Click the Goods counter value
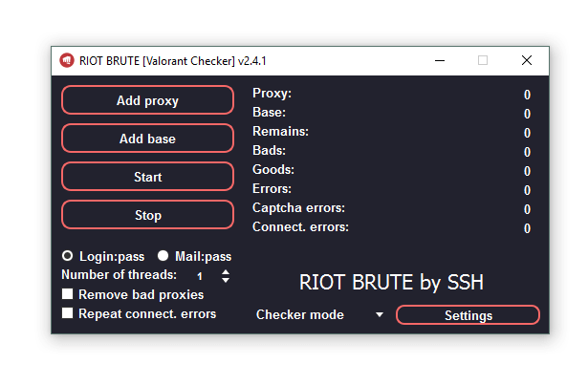 coord(527,171)
